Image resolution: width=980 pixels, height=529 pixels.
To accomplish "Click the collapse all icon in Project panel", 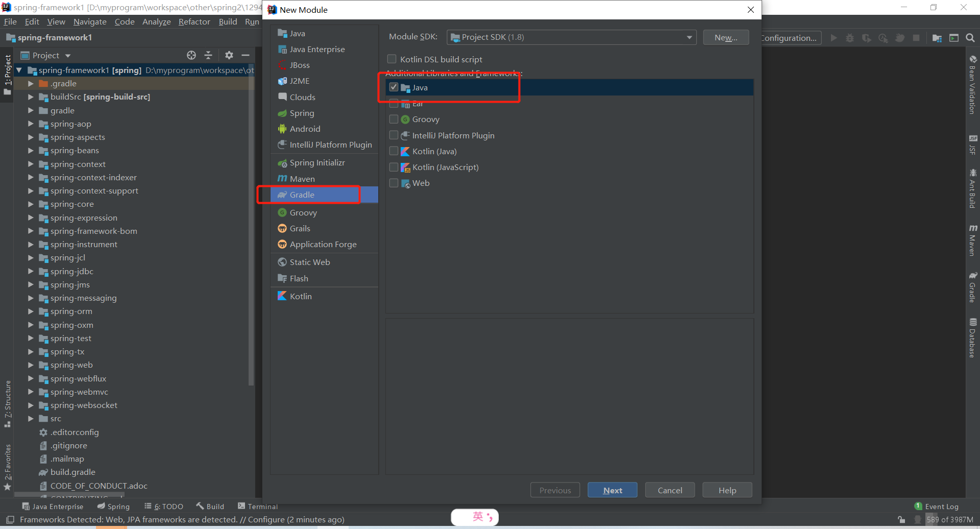I will [x=208, y=55].
